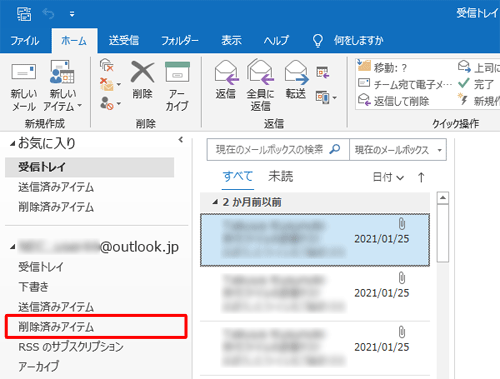Collapse the お気に入り section

(12, 144)
